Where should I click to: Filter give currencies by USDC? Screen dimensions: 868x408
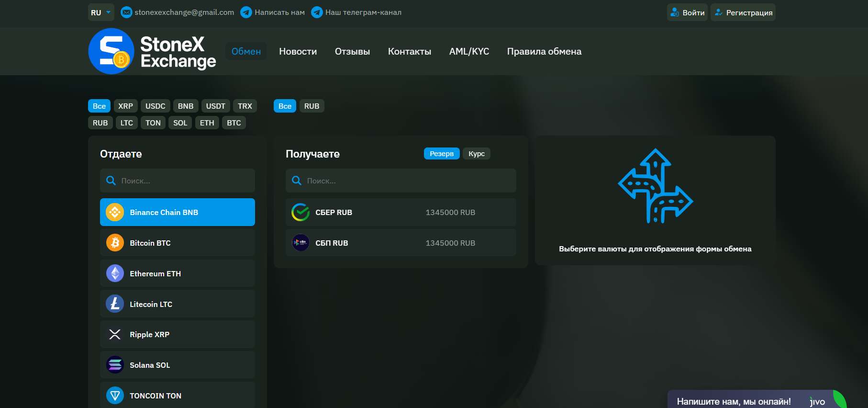tap(155, 106)
